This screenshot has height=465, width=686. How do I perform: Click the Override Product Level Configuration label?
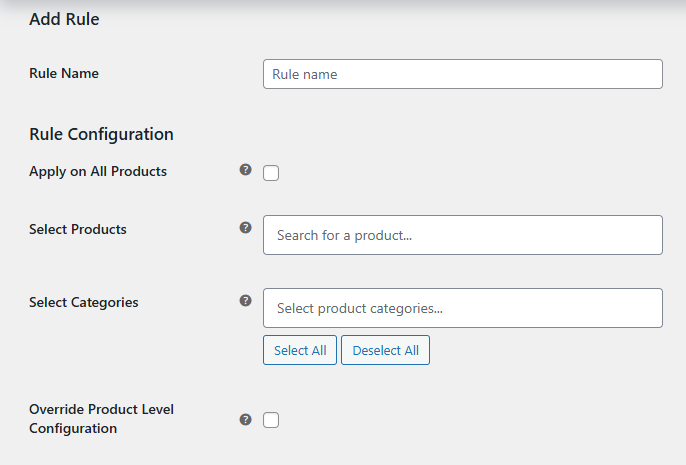point(101,419)
